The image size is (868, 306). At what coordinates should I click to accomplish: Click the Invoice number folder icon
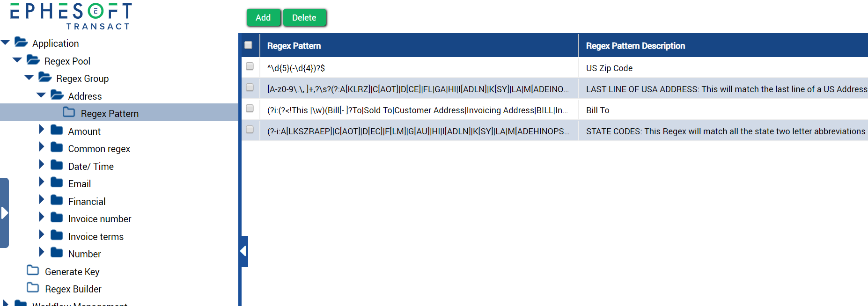click(57, 218)
